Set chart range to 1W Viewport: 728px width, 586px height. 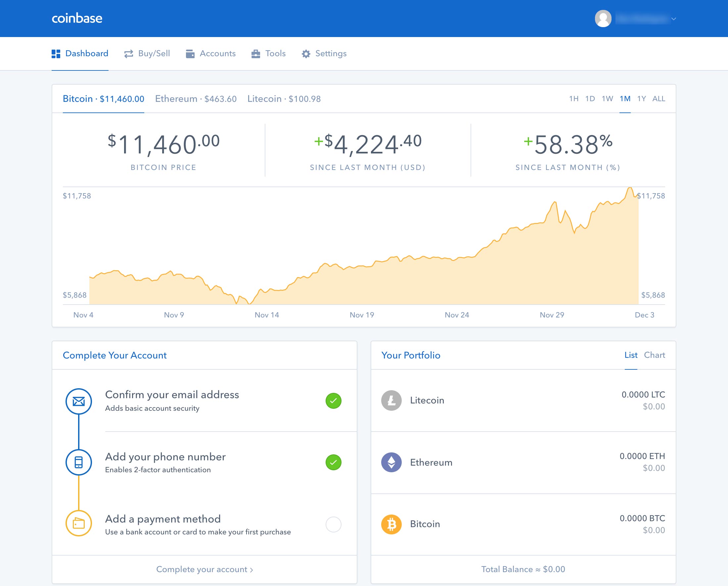point(607,99)
